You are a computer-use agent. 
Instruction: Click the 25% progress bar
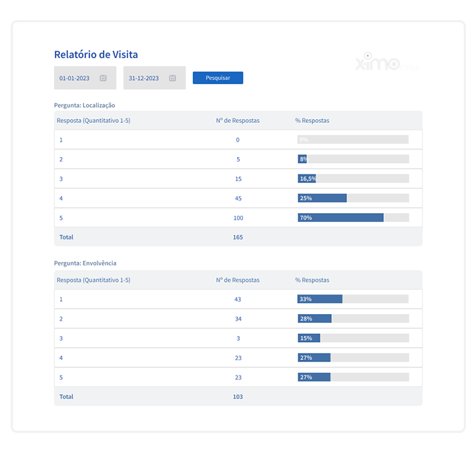[x=353, y=198]
